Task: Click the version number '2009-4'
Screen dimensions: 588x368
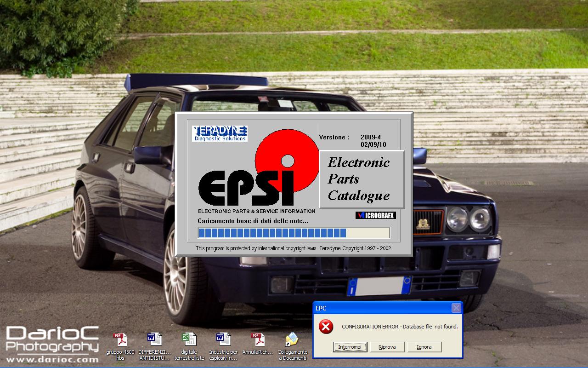Action: pos(371,137)
